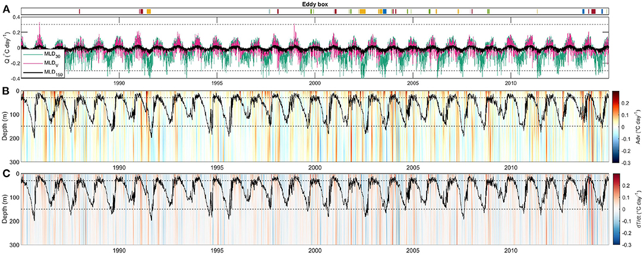Click the 2005 x-axis label under panel B
This screenshot has height=255, width=644.
pyautogui.click(x=413, y=167)
